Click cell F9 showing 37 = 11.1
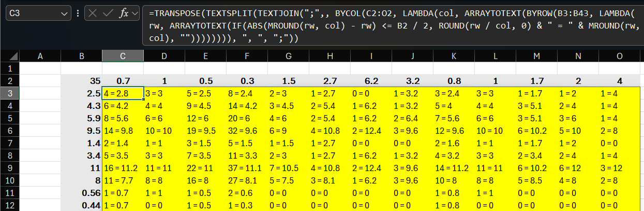The image size is (644, 211). tap(247, 168)
